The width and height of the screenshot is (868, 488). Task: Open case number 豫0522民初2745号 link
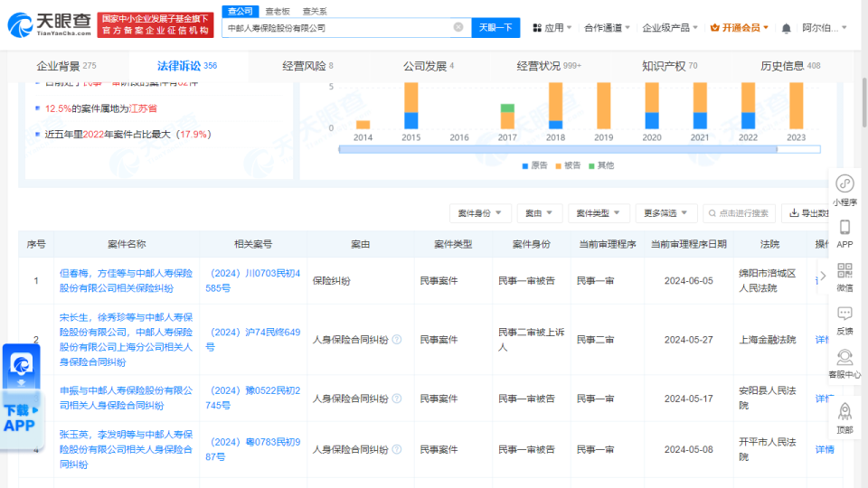coord(253,398)
